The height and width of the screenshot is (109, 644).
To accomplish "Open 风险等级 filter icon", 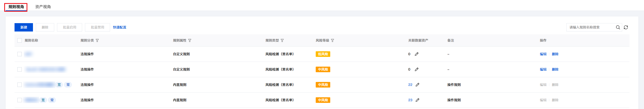I will click(332, 40).
